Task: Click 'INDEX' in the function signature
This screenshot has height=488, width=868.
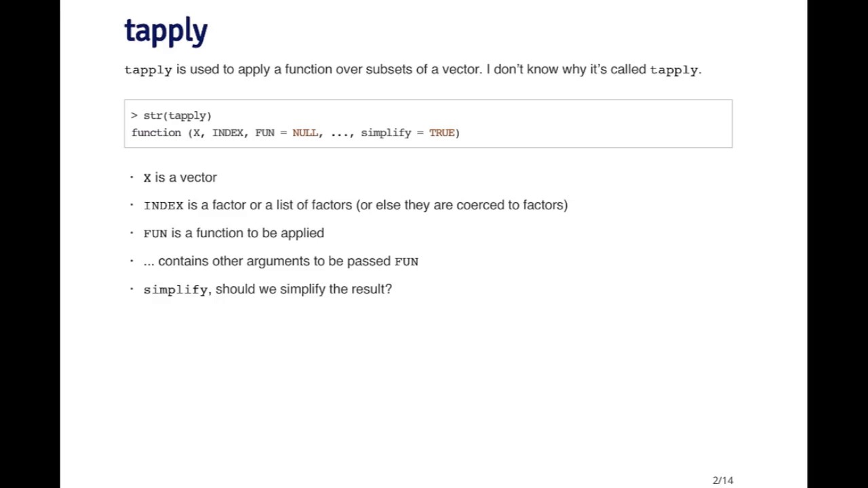Action: coord(227,133)
